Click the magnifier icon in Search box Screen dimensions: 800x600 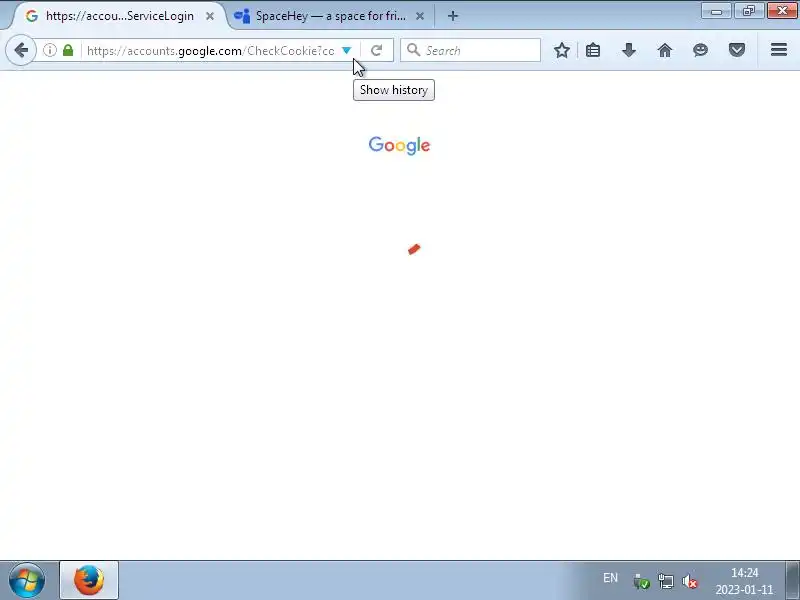tap(413, 50)
